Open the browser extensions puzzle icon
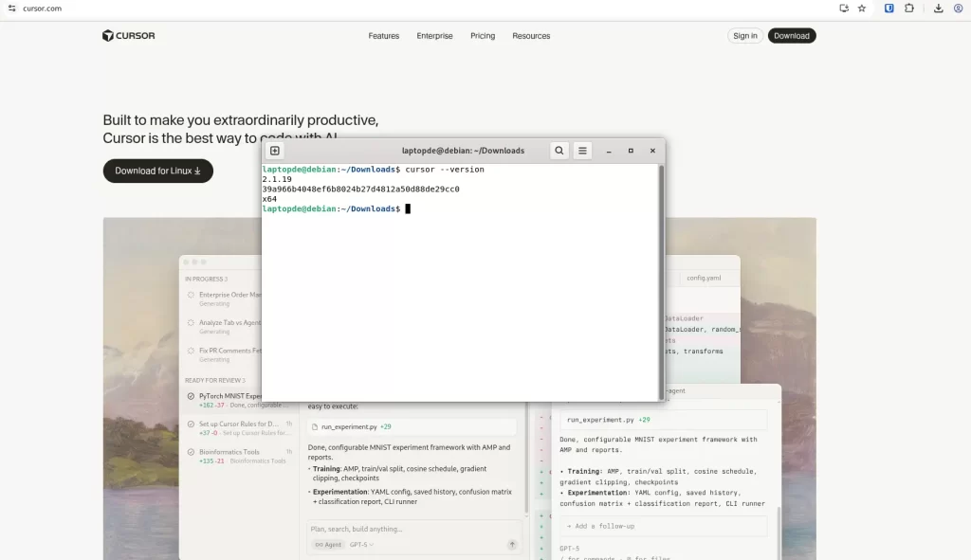 click(908, 9)
